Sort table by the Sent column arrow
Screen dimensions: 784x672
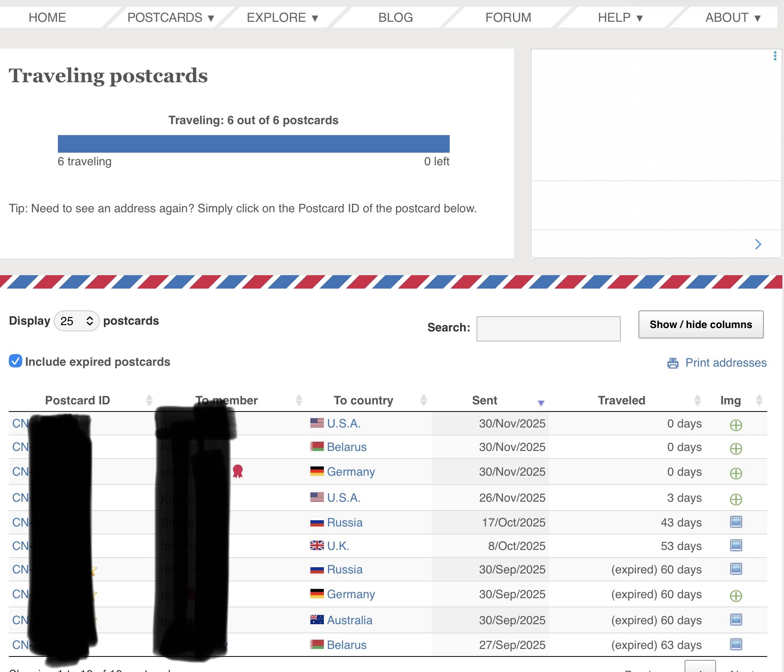point(541,402)
